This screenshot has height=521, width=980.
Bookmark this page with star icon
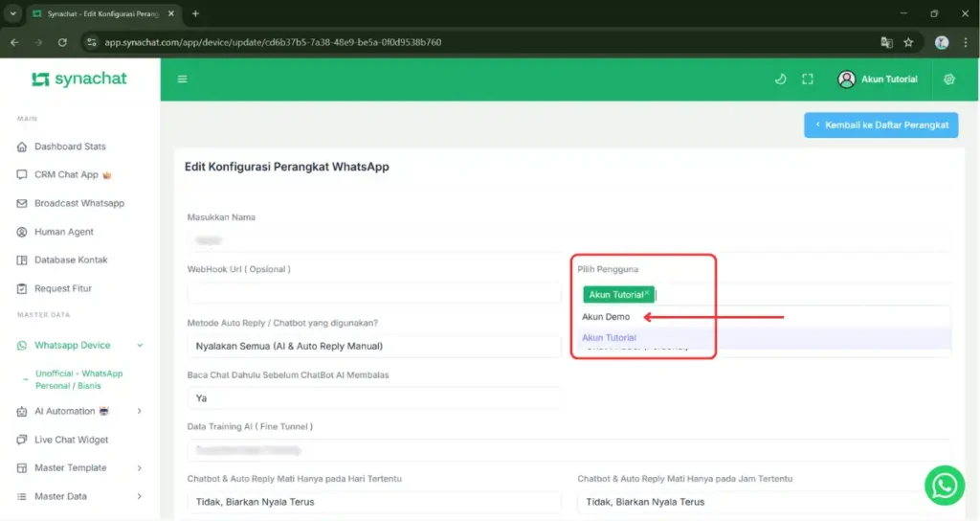click(908, 42)
